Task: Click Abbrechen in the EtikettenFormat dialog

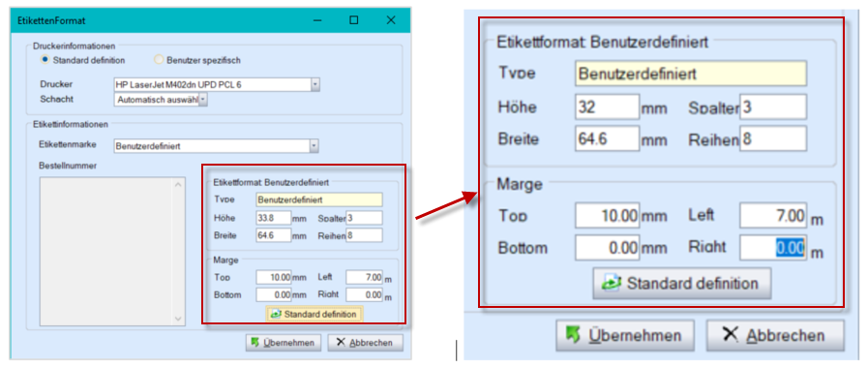Action: coord(366,343)
